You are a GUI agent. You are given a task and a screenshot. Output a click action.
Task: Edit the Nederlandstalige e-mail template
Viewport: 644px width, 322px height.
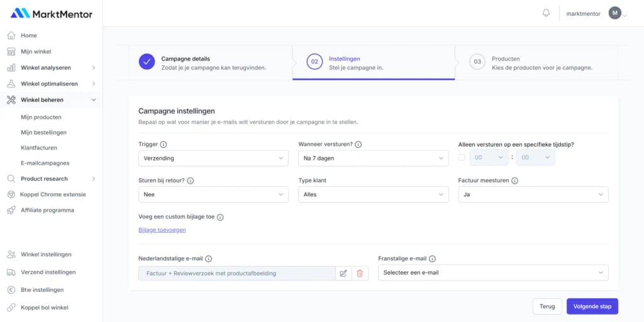[343, 273]
